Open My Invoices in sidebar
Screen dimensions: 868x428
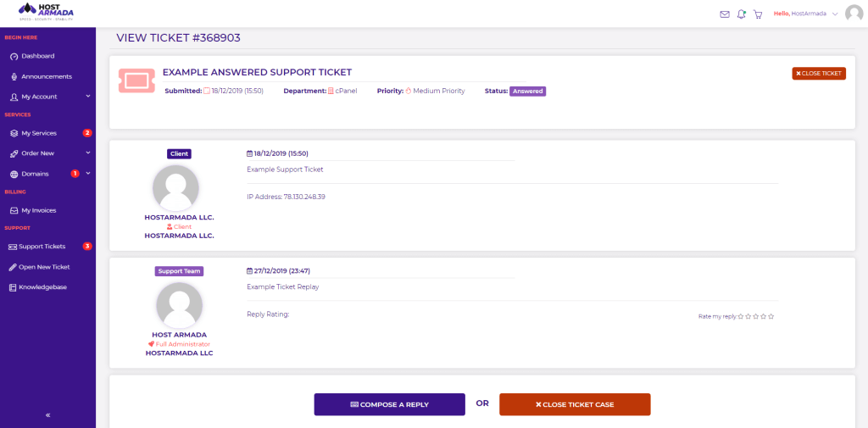39,210
